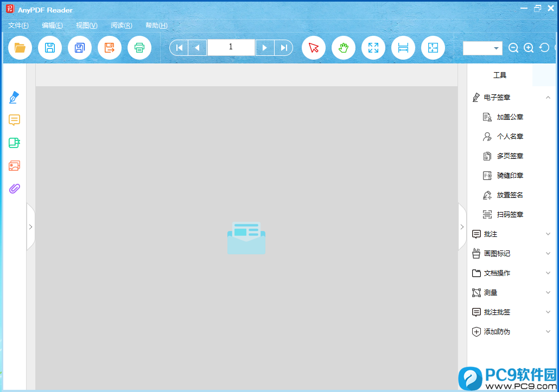Select the 工具 tab
This screenshot has height=392, width=559.
tap(500, 75)
